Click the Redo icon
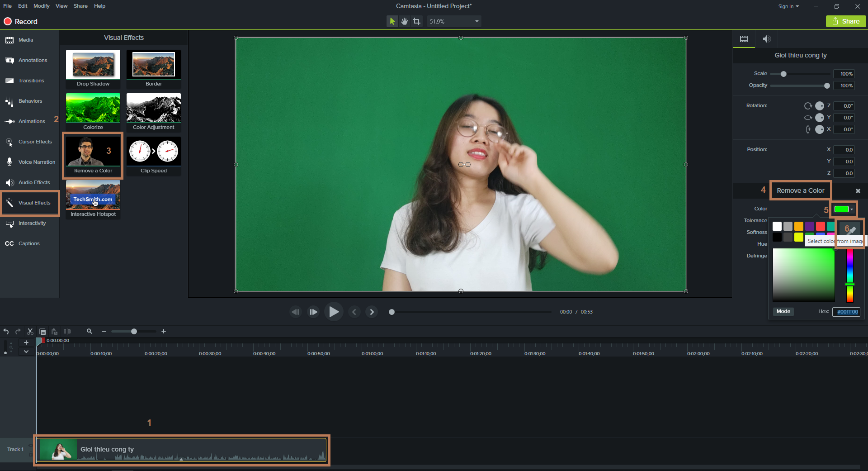Screen dimensions: 868x471 (18, 332)
